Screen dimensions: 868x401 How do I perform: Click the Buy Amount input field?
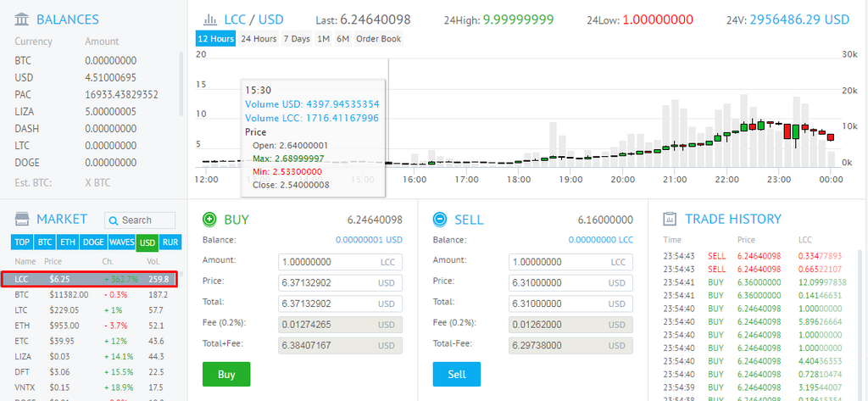pos(341,262)
